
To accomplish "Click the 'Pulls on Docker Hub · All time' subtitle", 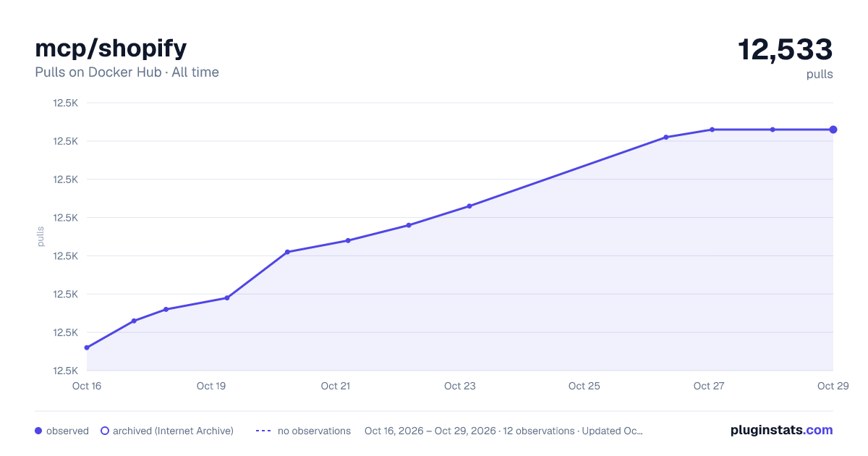I will 127,72.
